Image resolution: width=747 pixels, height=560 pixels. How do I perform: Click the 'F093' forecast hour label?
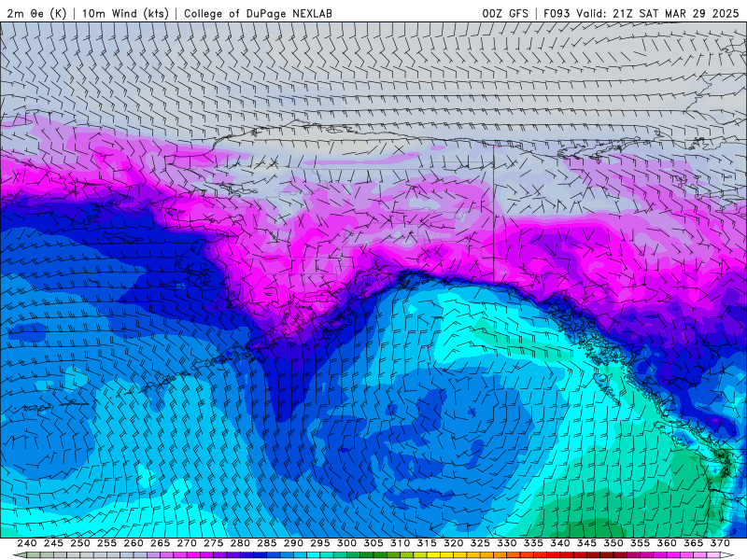tap(557, 13)
